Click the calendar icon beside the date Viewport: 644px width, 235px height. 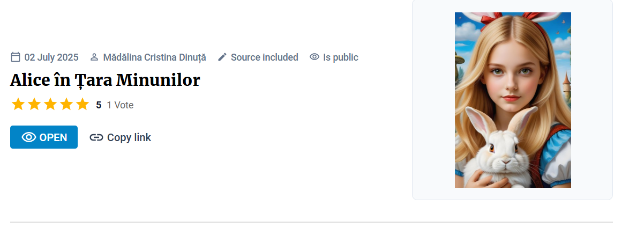tap(16, 57)
